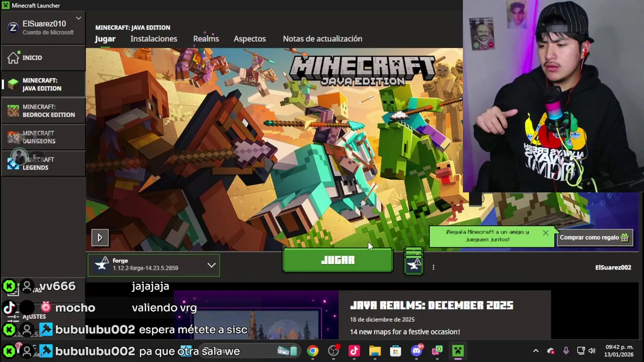Click the Java Realms news thumbnail
Image resolution: width=644 pixels, height=362 pixels.
(256, 315)
